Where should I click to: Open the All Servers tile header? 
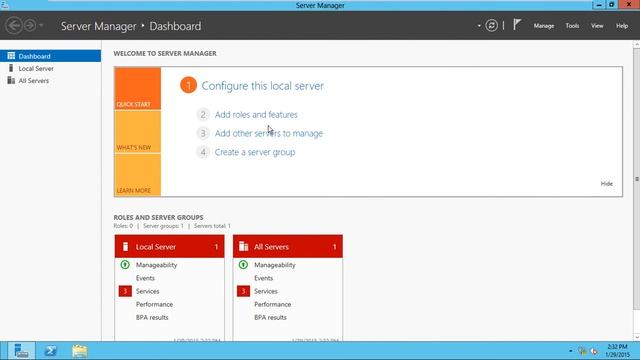tap(288, 247)
